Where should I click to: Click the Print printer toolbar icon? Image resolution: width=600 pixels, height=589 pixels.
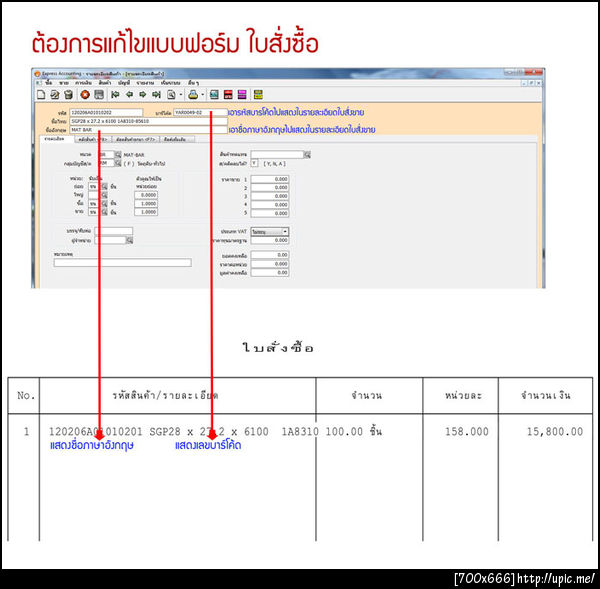click(193, 95)
